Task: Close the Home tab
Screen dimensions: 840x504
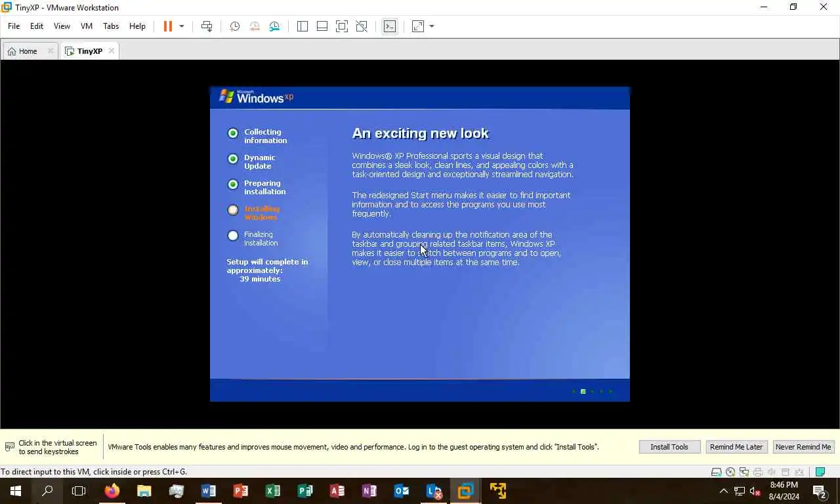Action: pyautogui.click(x=50, y=51)
